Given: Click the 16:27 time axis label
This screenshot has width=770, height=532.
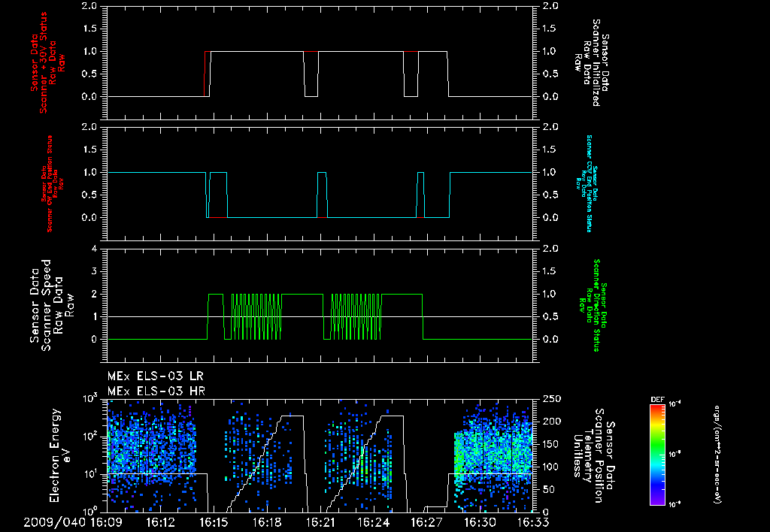Looking at the screenshot, I should 427,522.
